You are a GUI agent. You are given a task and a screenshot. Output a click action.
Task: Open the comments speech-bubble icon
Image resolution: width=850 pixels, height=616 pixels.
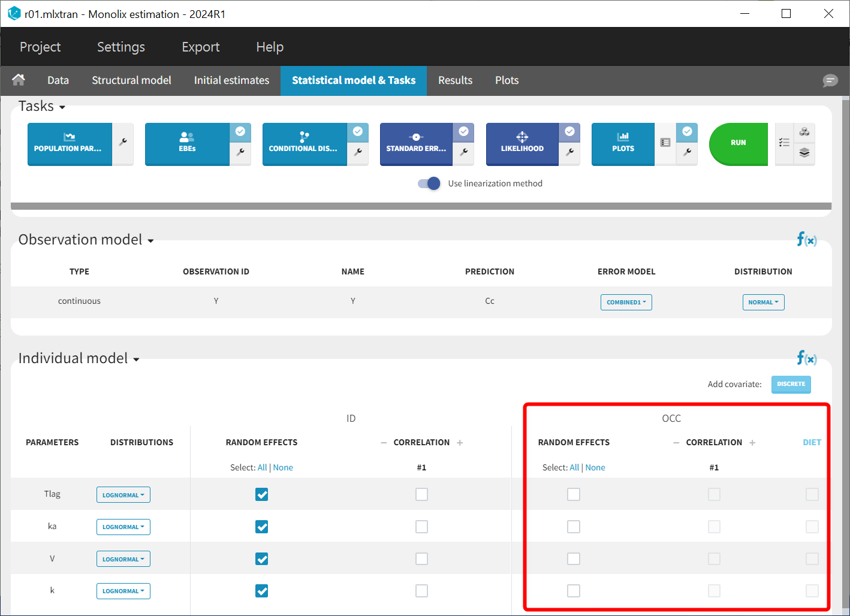point(830,80)
